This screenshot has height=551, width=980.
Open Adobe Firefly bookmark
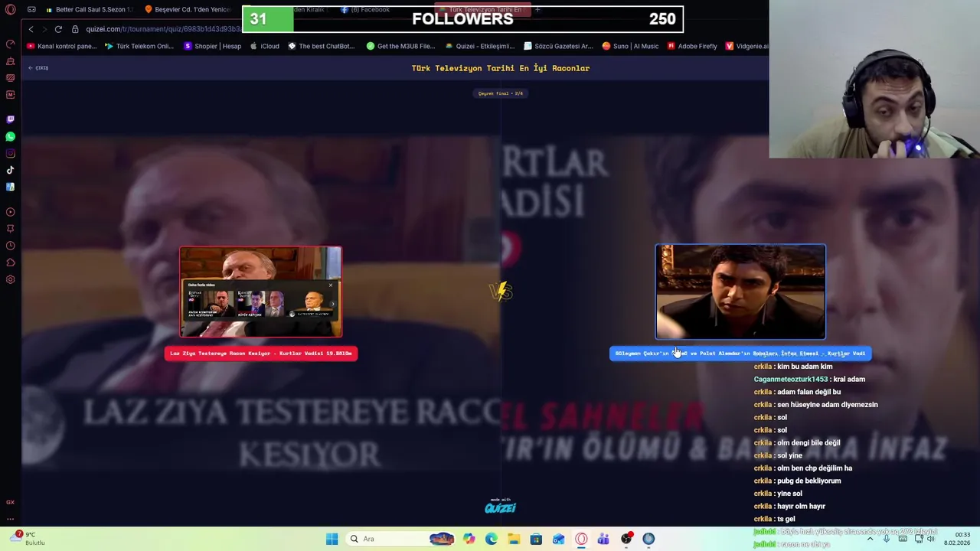(692, 46)
